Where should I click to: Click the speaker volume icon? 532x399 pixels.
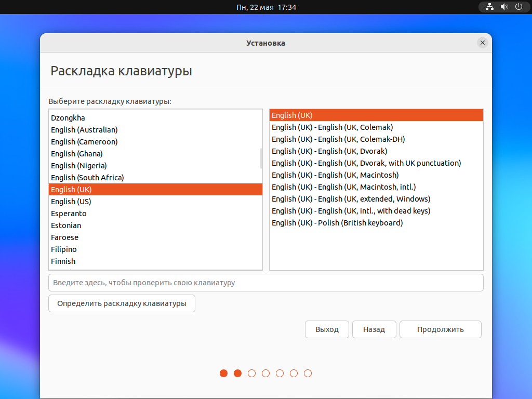click(503, 7)
